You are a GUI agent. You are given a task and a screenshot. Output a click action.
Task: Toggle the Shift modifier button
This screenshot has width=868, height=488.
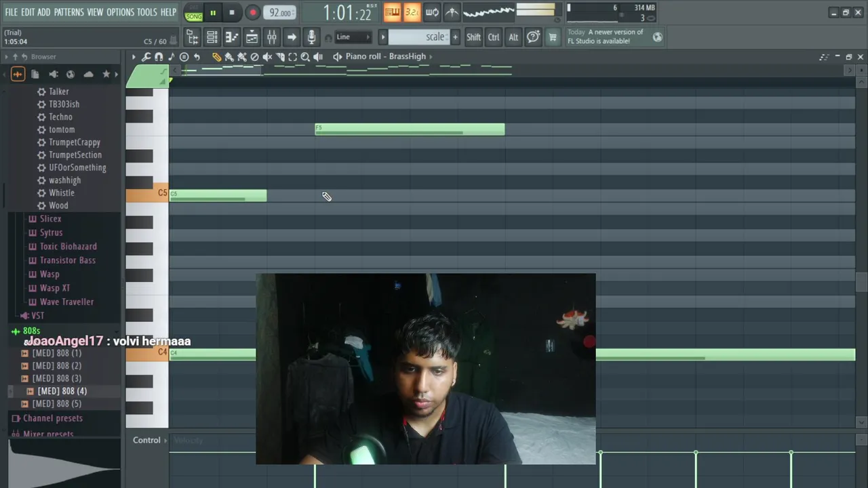[x=473, y=37]
